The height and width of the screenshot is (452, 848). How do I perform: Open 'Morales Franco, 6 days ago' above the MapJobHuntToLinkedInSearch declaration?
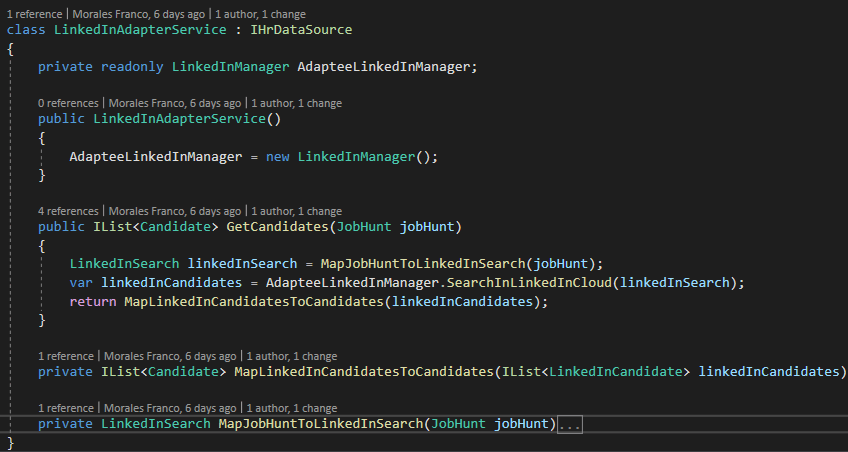(x=170, y=408)
